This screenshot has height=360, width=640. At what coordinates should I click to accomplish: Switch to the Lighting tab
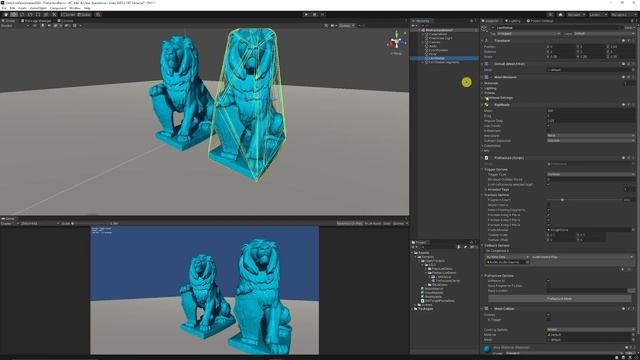pyautogui.click(x=513, y=21)
